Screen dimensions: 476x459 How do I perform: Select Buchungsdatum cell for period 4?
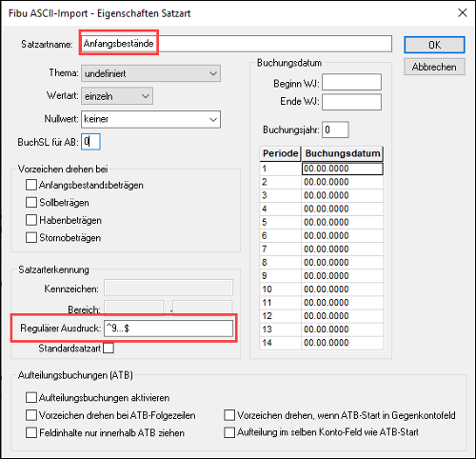click(x=342, y=209)
